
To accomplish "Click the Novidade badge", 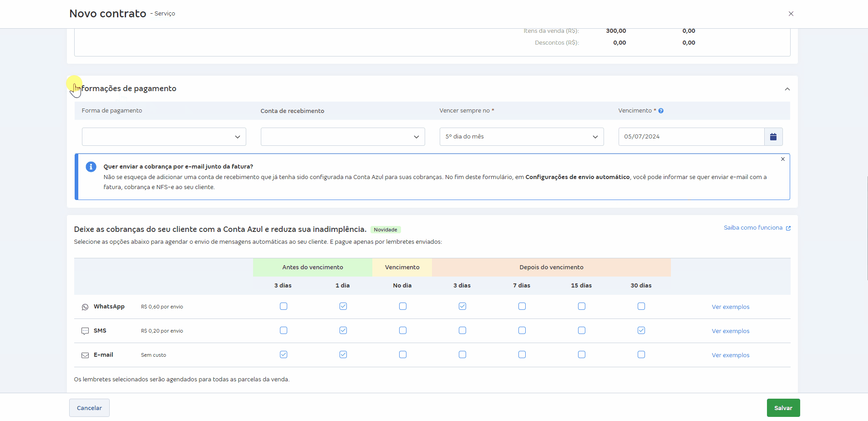I will (x=386, y=230).
